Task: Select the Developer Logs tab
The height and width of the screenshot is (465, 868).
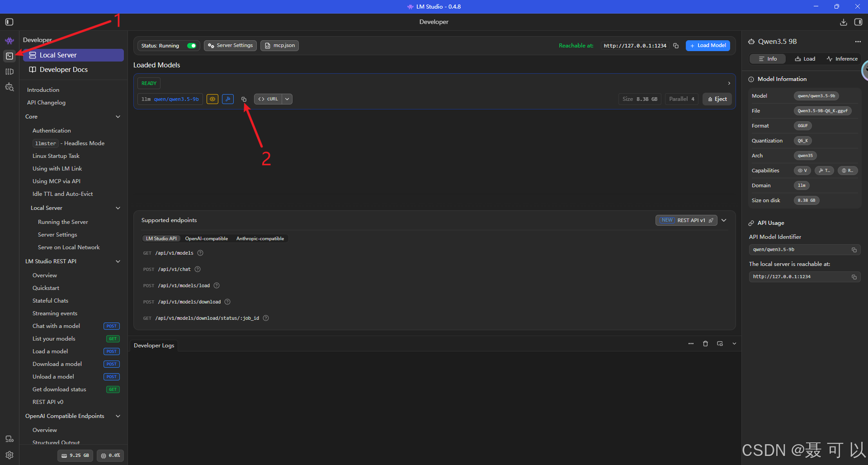Action: [x=154, y=346]
